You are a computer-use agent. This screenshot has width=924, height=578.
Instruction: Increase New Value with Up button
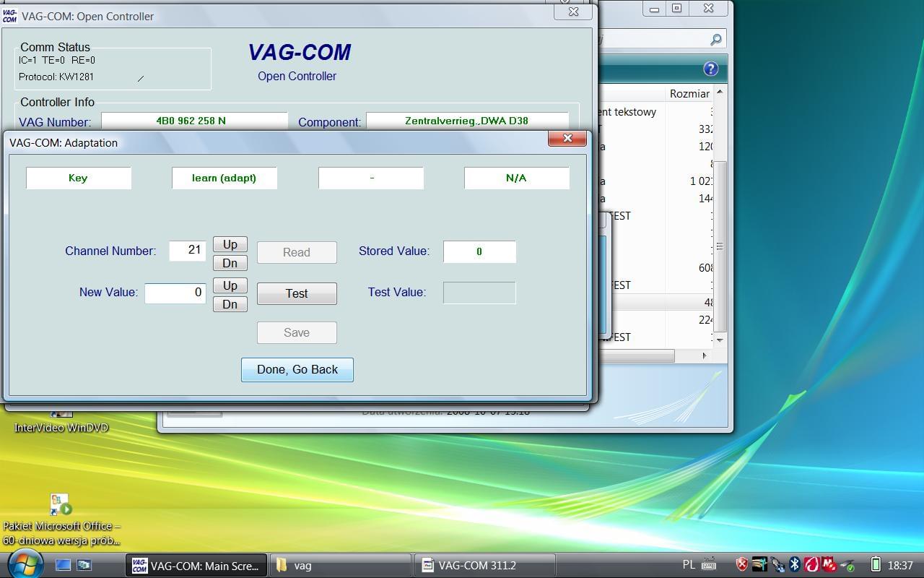click(230, 285)
